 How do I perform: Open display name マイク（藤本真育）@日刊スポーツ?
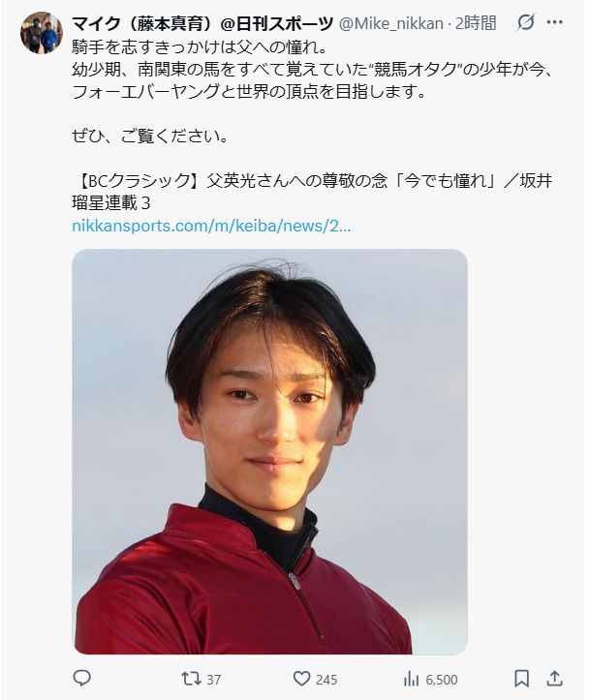click(x=202, y=23)
